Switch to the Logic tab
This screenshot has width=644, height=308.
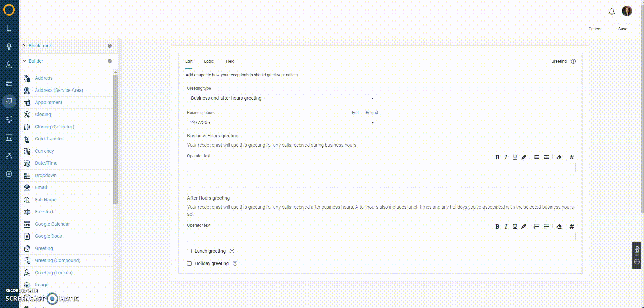[x=209, y=61]
